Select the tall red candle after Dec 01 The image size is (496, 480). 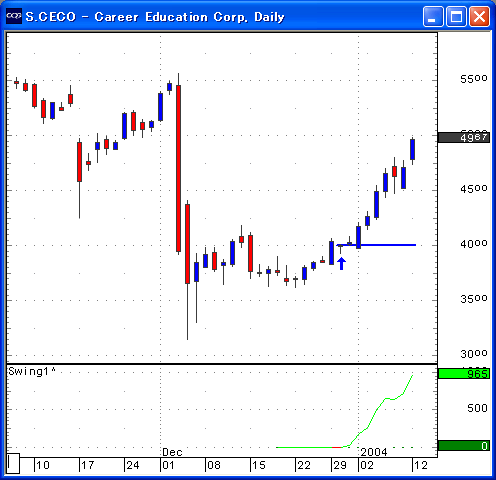(x=178, y=168)
